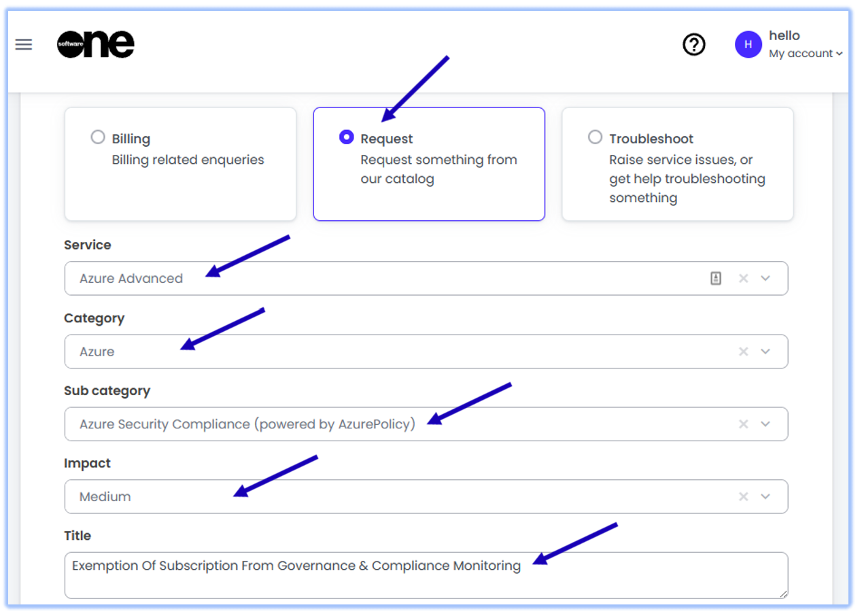Clear the Service field selection
The height and width of the screenshot is (616, 862).
(x=743, y=278)
